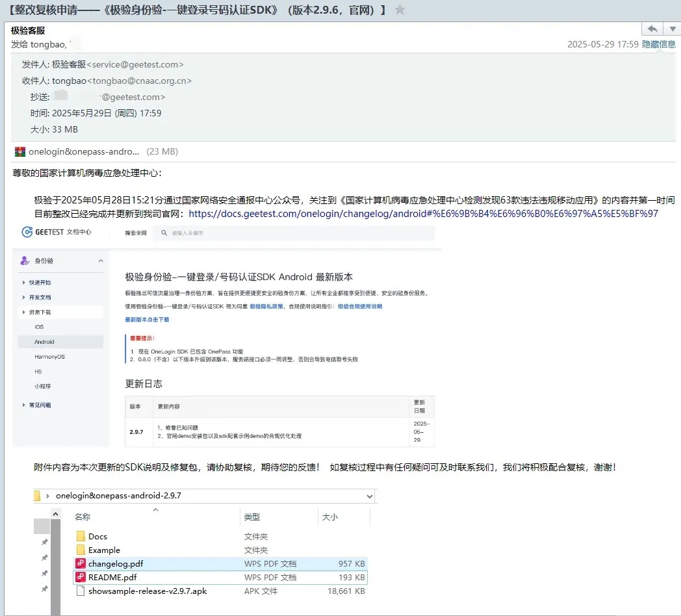Image resolution: width=681 pixels, height=616 pixels.
Task: Select showsample-release-v2.9.7.apk file icon
Action: coord(81,591)
